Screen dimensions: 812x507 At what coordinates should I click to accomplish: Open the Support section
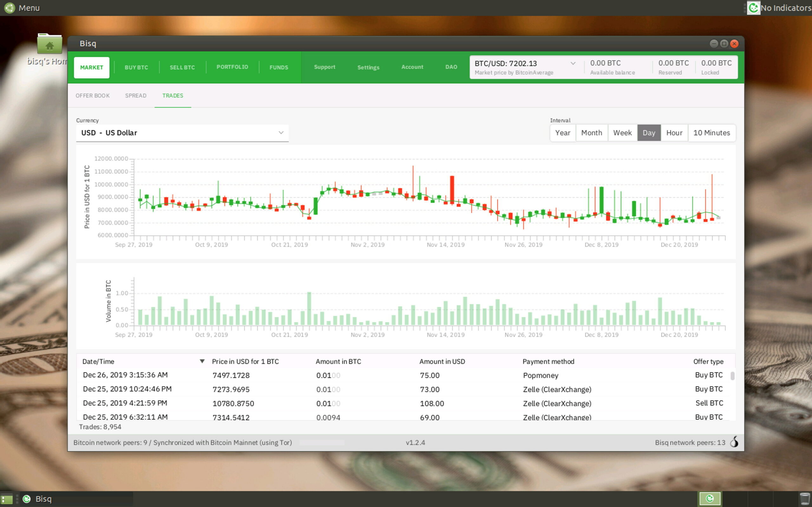(324, 67)
